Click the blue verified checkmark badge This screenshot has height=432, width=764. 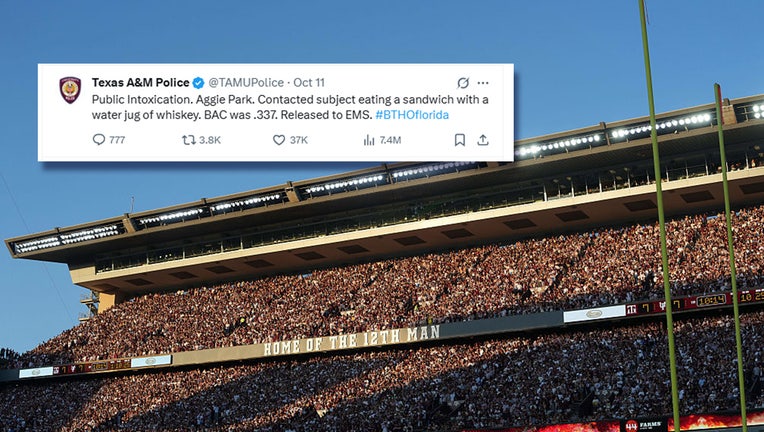198,82
